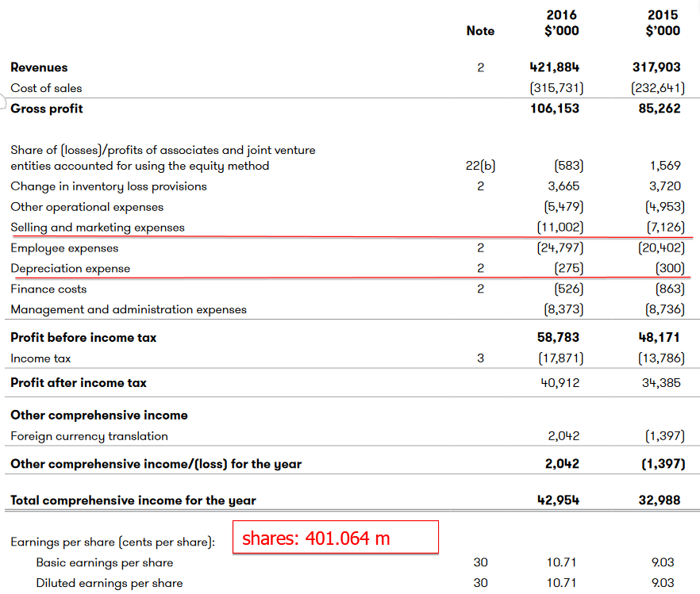Click the 'Note' column header
This screenshot has height=594, width=700.
pos(480,31)
